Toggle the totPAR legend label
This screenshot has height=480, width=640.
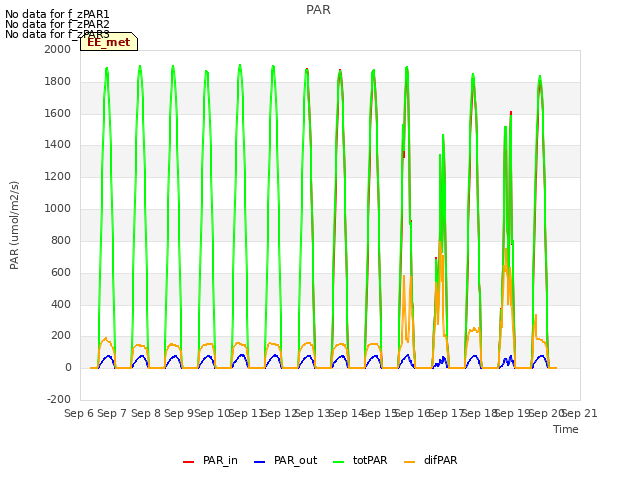(x=370, y=460)
